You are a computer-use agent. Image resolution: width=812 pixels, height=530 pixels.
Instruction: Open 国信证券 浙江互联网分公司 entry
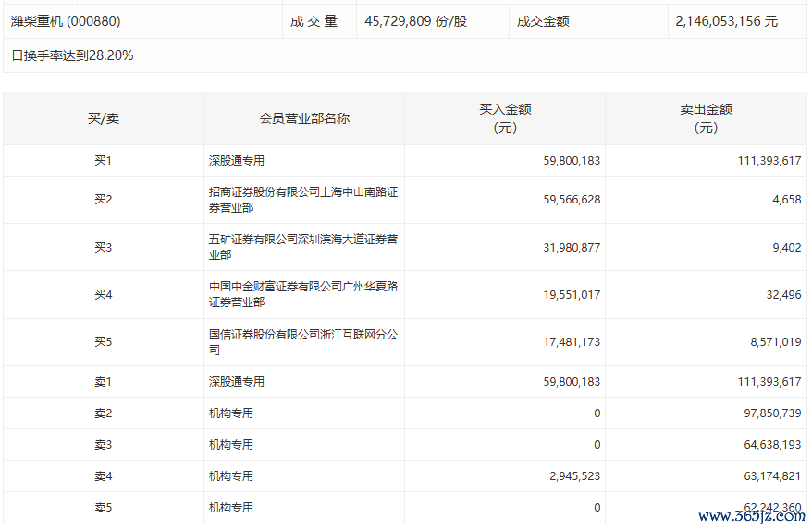coord(303,342)
